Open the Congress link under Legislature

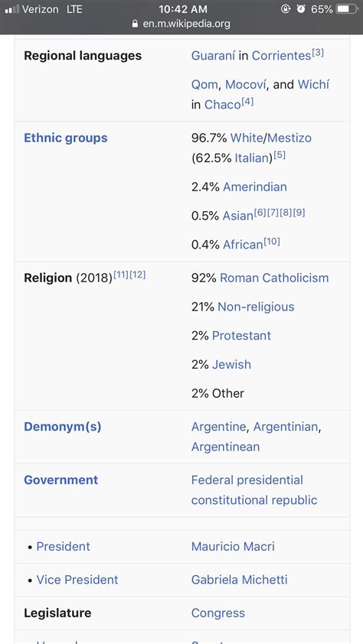(218, 613)
